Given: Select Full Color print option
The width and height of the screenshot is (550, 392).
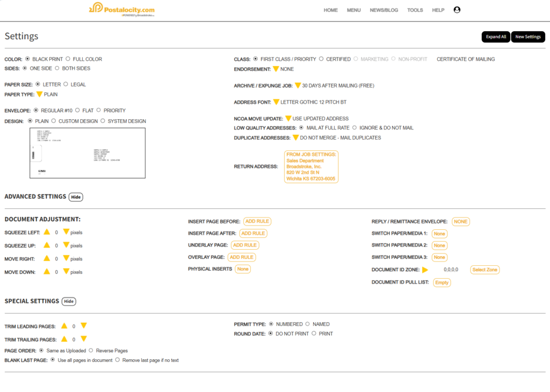Looking at the screenshot, I should point(68,59).
